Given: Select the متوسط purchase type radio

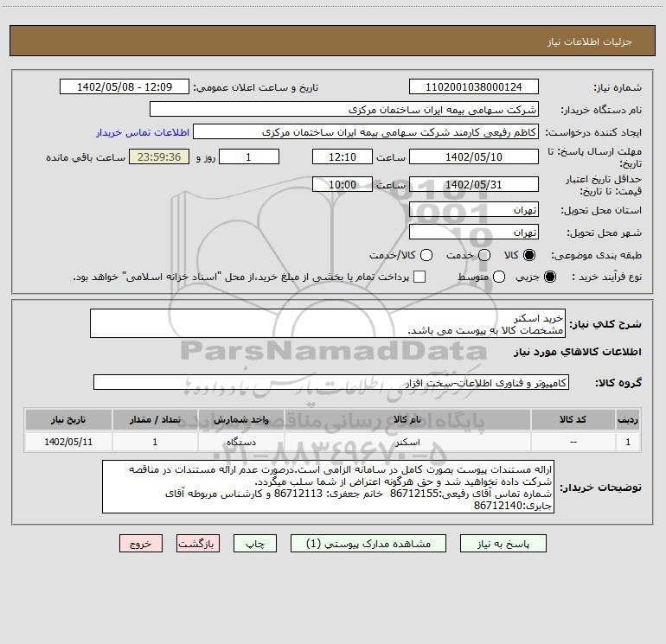Looking at the screenshot, I should click(x=499, y=277).
